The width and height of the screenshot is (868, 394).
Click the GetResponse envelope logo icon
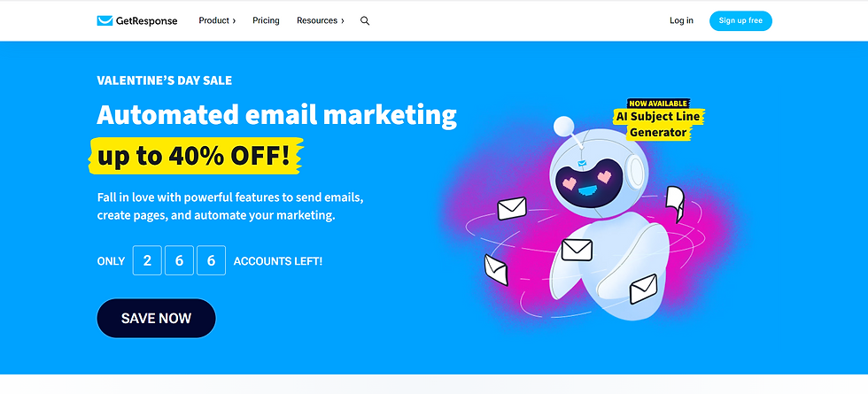(x=105, y=20)
